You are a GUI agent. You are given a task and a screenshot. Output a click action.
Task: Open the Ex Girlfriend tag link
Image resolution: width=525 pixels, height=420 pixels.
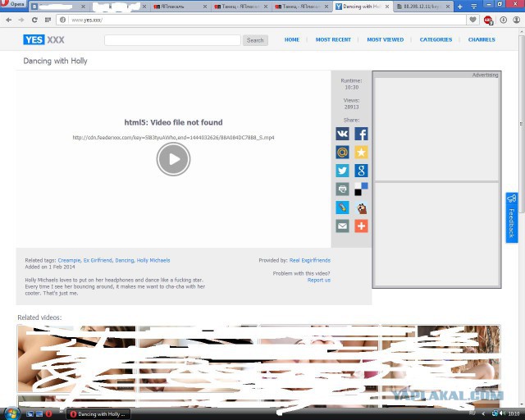pos(98,260)
